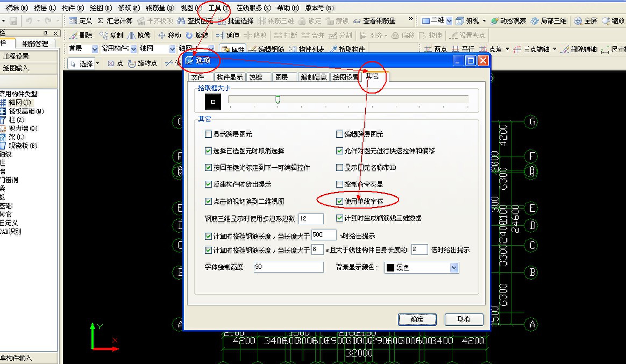Toggle 编辑跨层图元 checkbox
This screenshot has width=626, height=364.
(339, 134)
